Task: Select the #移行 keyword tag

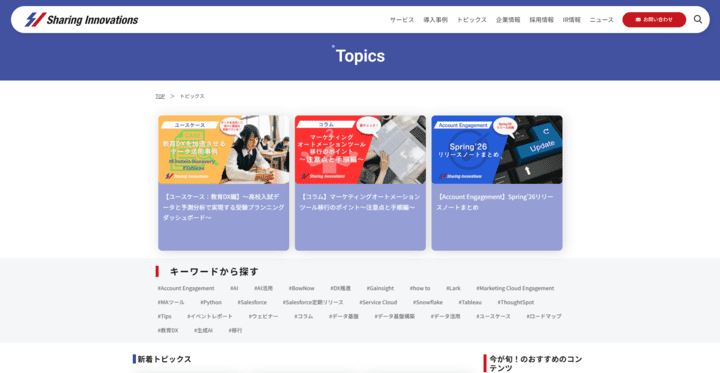Action: [236, 330]
